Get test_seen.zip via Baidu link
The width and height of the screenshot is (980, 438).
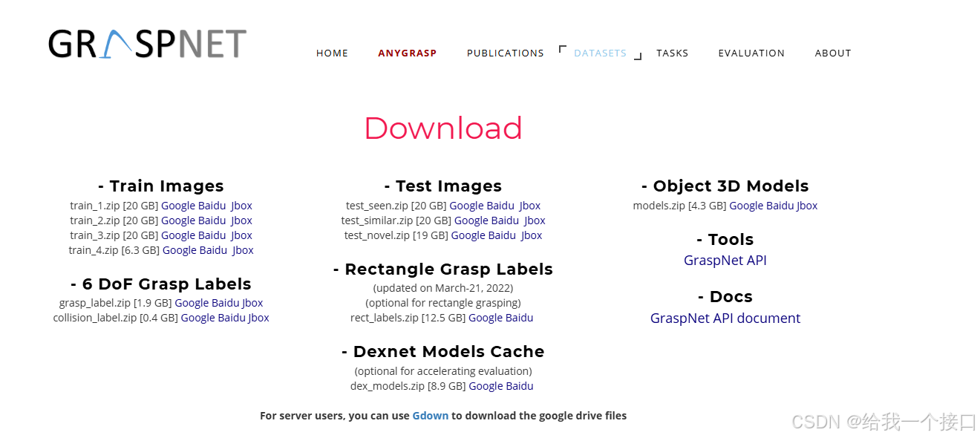coord(500,206)
